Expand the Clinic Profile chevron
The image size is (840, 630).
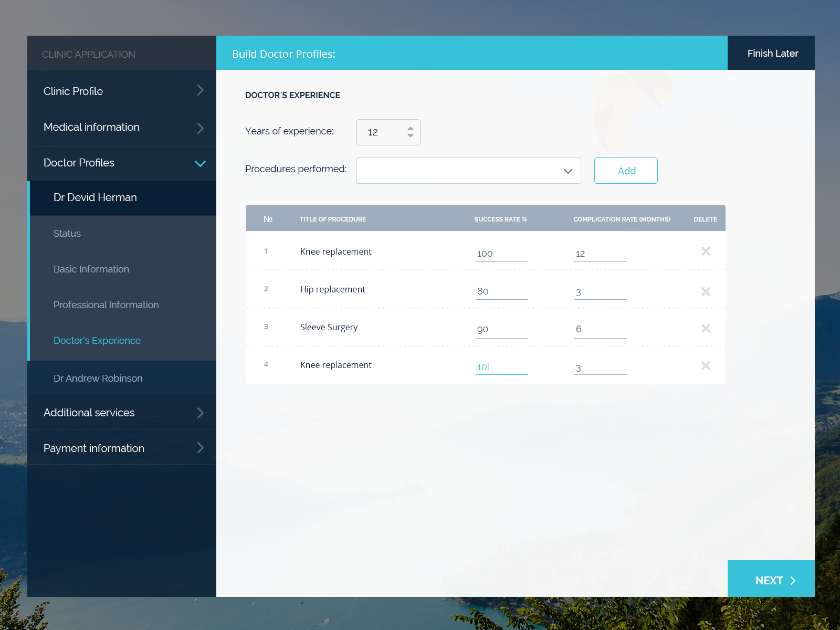click(200, 90)
